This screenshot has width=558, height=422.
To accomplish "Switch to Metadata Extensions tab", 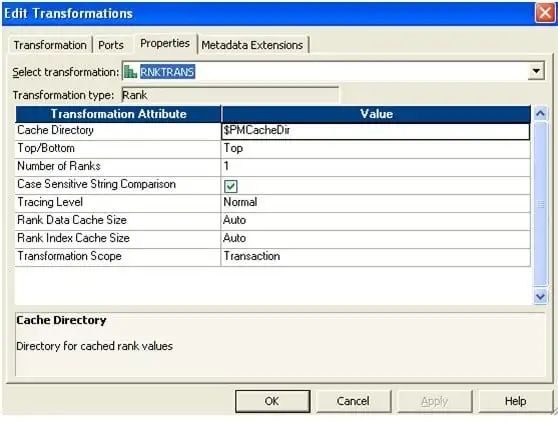I will tap(252, 45).
